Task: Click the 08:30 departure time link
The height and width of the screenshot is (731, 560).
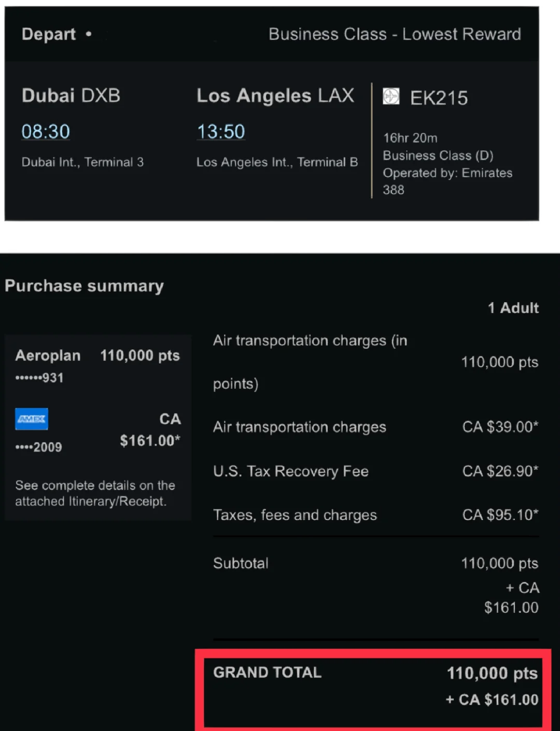Action: coord(46,132)
